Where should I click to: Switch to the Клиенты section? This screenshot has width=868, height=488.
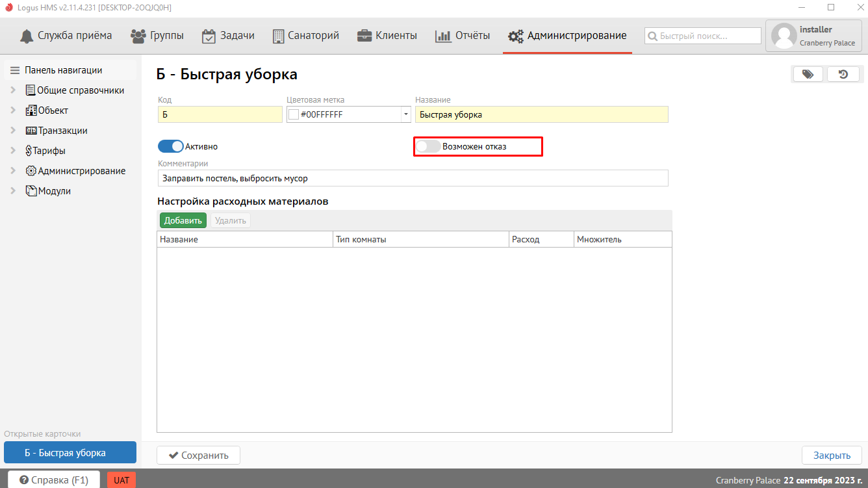(x=387, y=36)
